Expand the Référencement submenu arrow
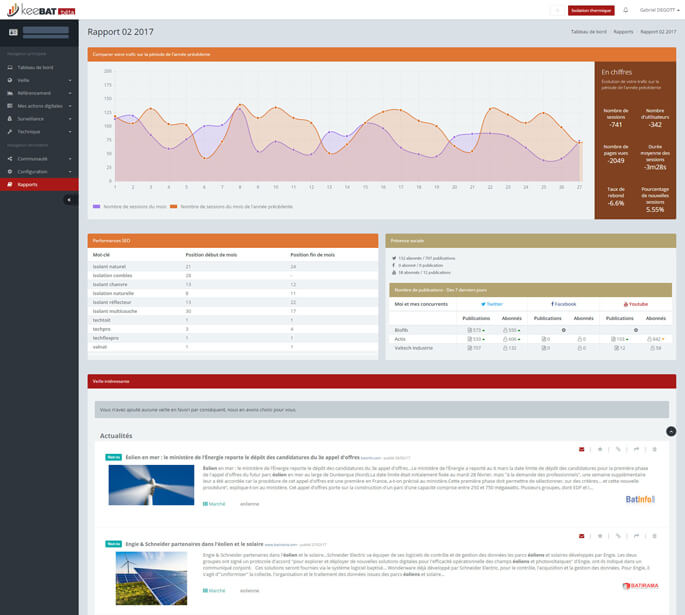Viewport: 685px width, 615px height. pos(70,93)
